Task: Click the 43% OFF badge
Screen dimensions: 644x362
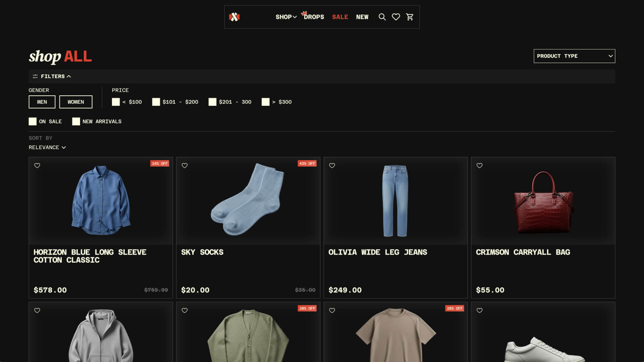Action: (x=307, y=163)
